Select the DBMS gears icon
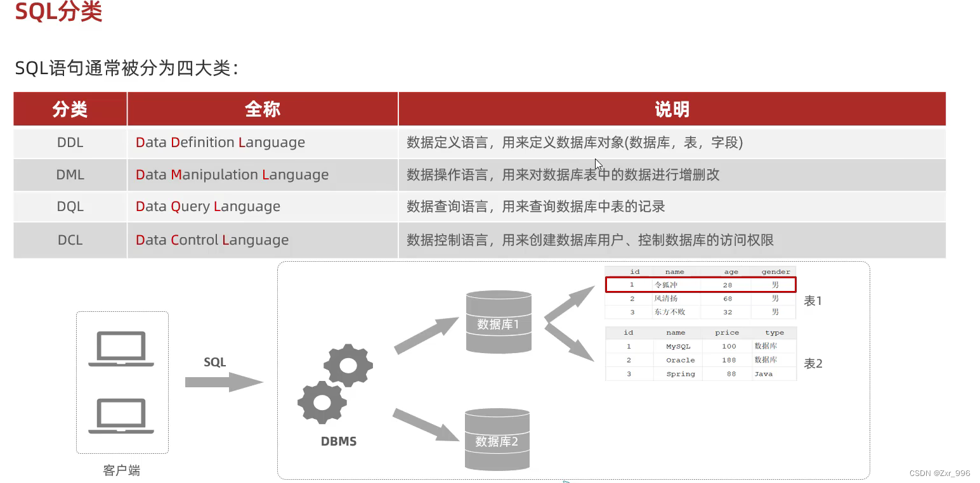This screenshot has height=483, width=980. click(x=336, y=380)
